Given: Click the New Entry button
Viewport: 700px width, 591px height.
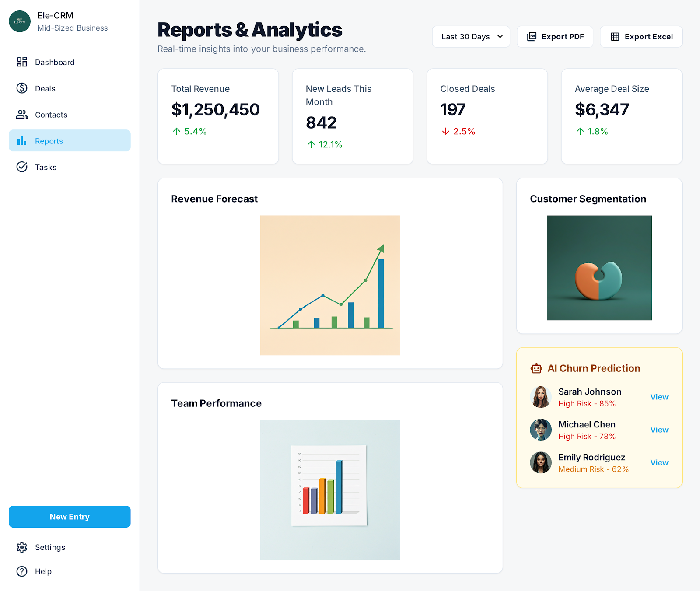Looking at the screenshot, I should tap(69, 516).
